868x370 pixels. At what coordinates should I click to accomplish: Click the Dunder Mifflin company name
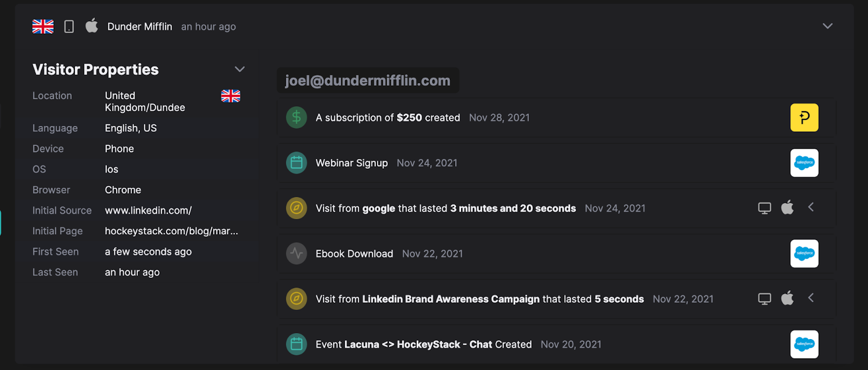(139, 27)
